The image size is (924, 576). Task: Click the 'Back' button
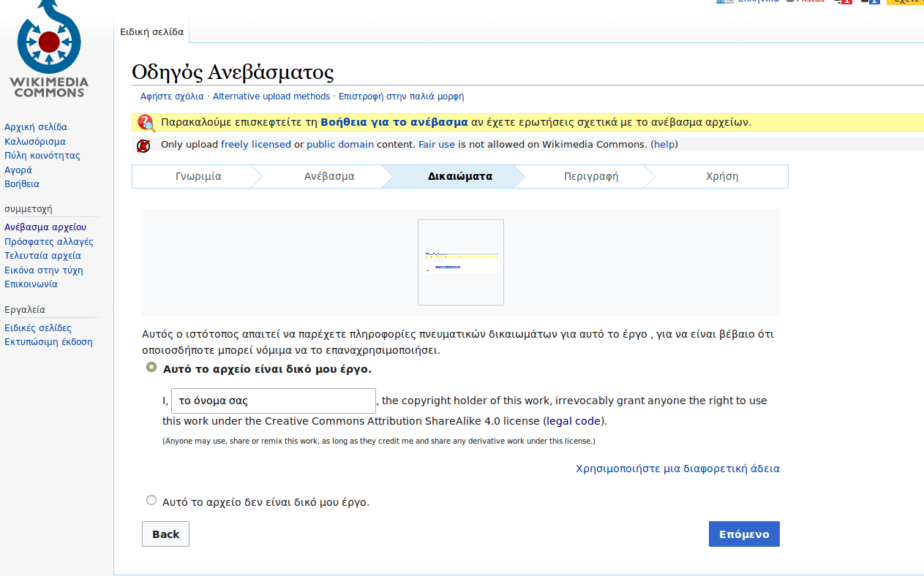165,534
